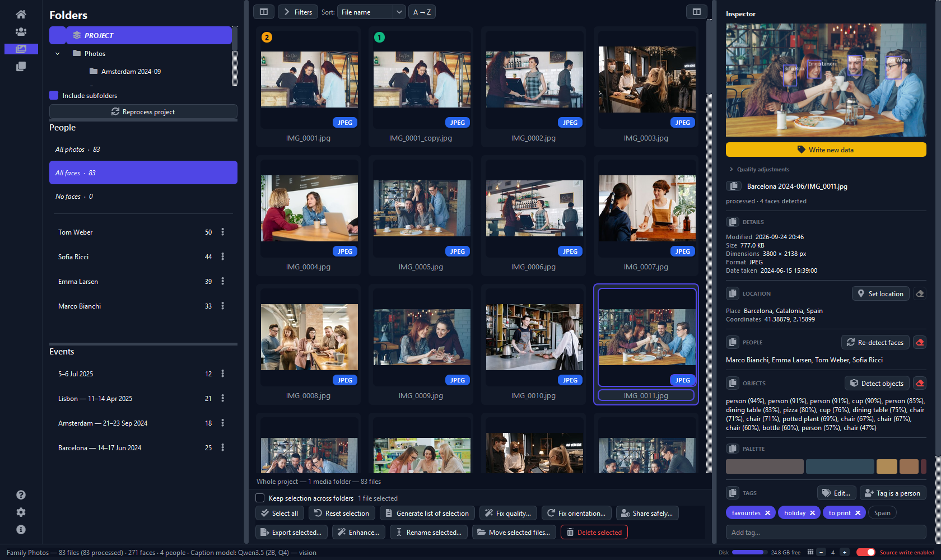Pick the first greyish-brown palette swatch
Viewport: 941px width, 560px height.
point(765,466)
